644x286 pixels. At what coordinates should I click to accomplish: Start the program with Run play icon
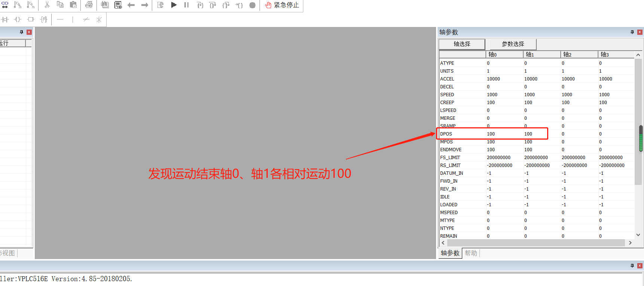(174, 5)
